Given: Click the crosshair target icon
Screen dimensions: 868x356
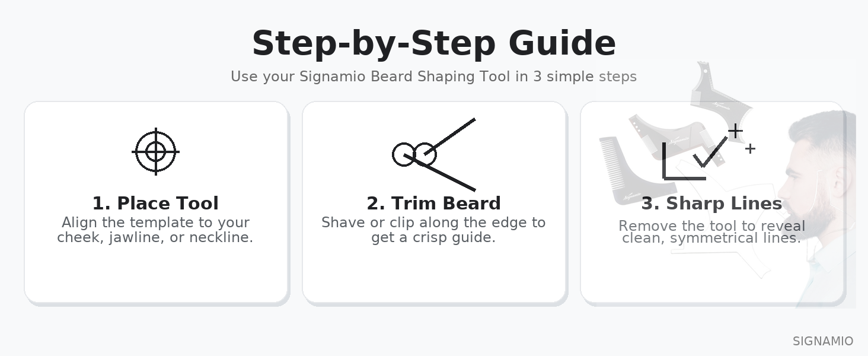Looking at the screenshot, I should click(155, 152).
